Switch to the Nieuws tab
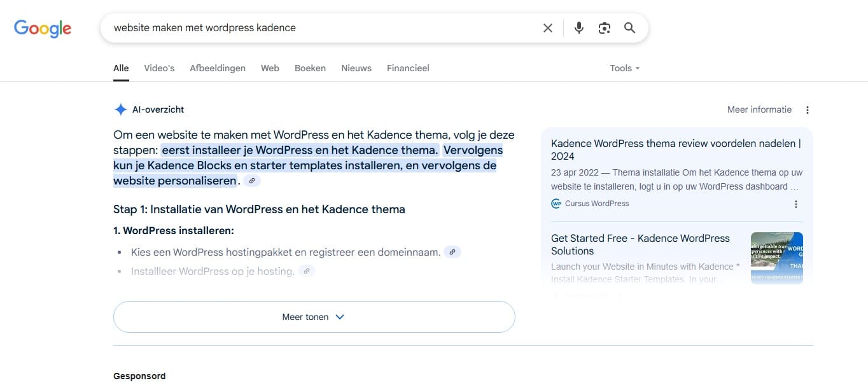This screenshot has height=383, width=868. (356, 68)
